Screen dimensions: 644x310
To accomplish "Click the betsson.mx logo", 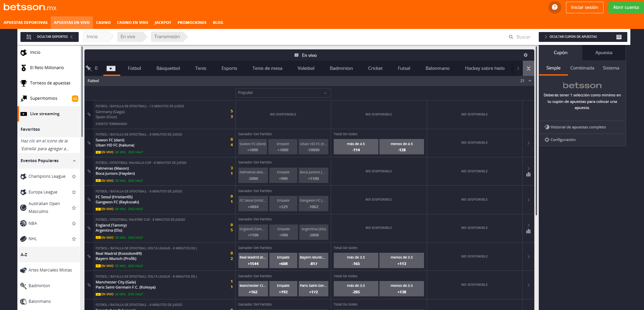I will point(30,7).
